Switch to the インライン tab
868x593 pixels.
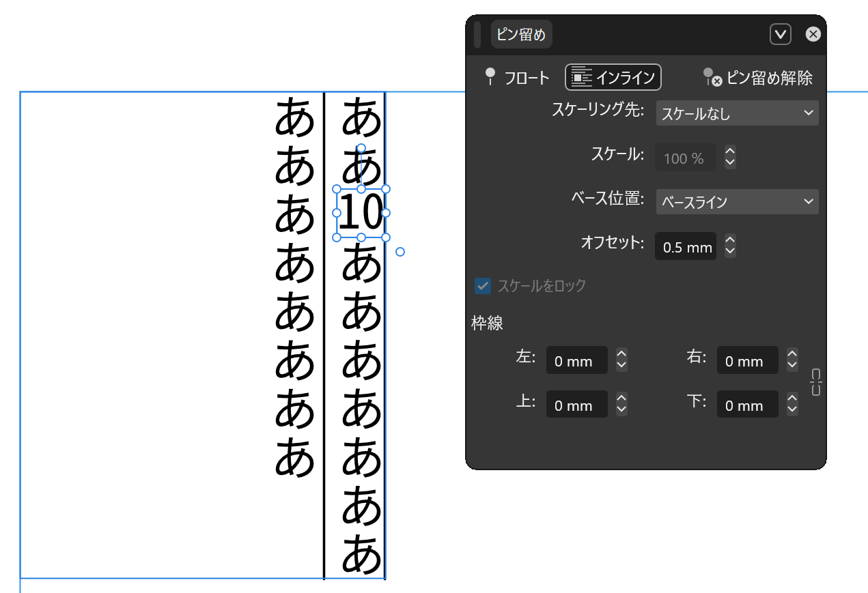click(x=613, y=76)
